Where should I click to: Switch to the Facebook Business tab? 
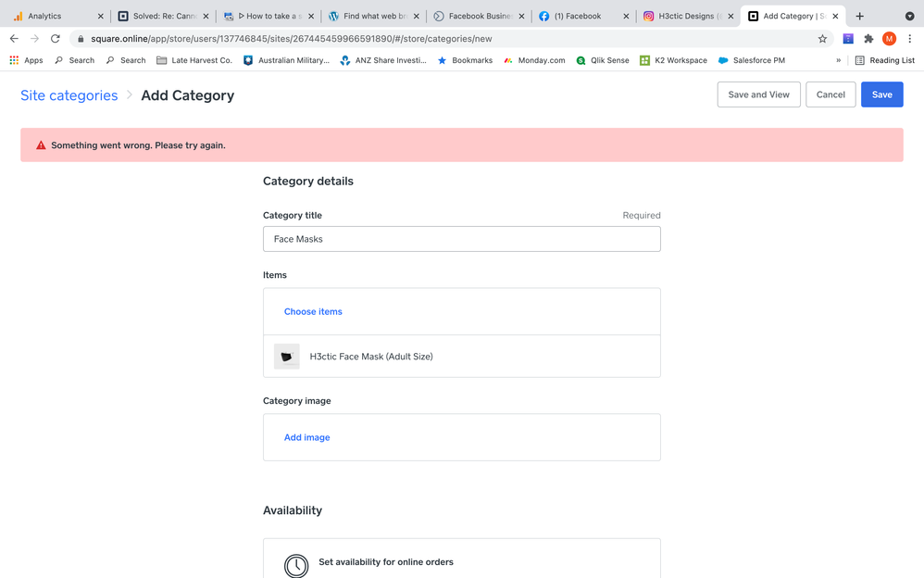pos(479,16)
